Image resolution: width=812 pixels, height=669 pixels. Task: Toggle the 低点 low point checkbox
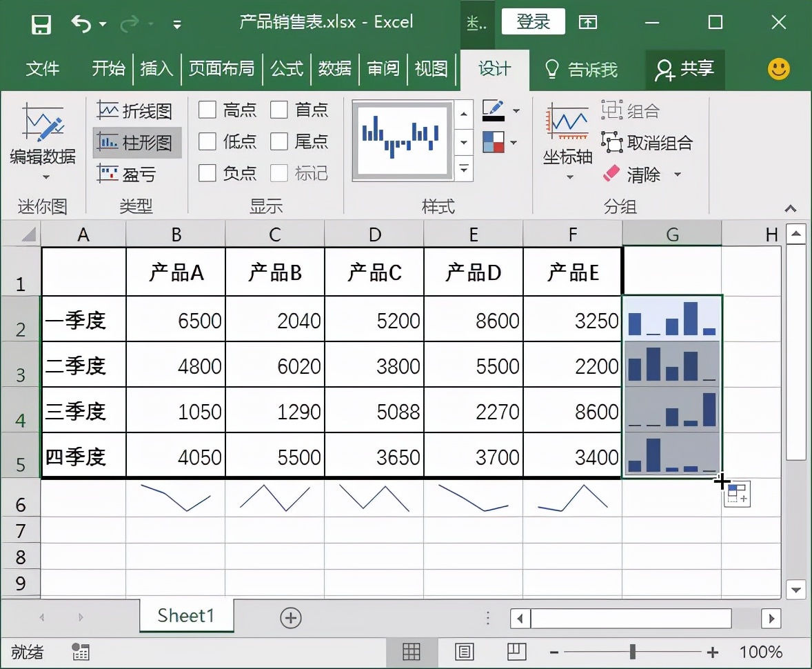pyautogui.click(x=207, y=141)
